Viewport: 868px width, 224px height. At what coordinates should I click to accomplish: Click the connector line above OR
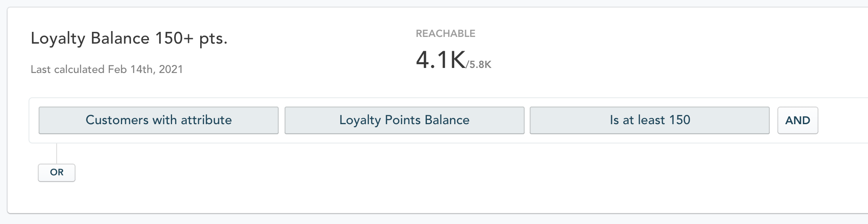tap(57, 153)
